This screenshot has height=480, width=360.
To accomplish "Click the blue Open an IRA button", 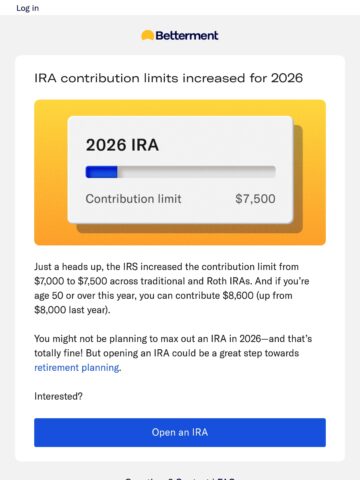I will pyautogui.click(x=180, y=432).
